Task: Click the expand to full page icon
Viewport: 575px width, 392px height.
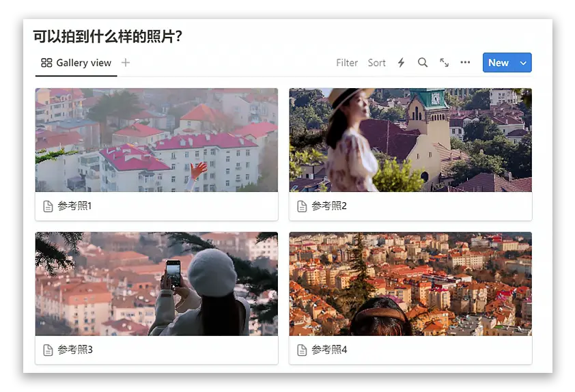Action: (x=444, y=63)
